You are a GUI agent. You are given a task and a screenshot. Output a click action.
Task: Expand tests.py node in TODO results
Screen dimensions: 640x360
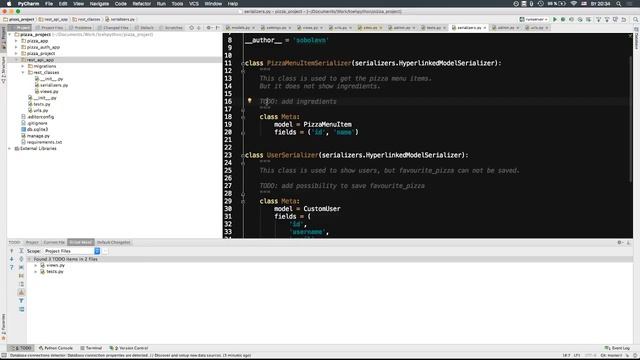pyautogui.click(x=36, y=271)
